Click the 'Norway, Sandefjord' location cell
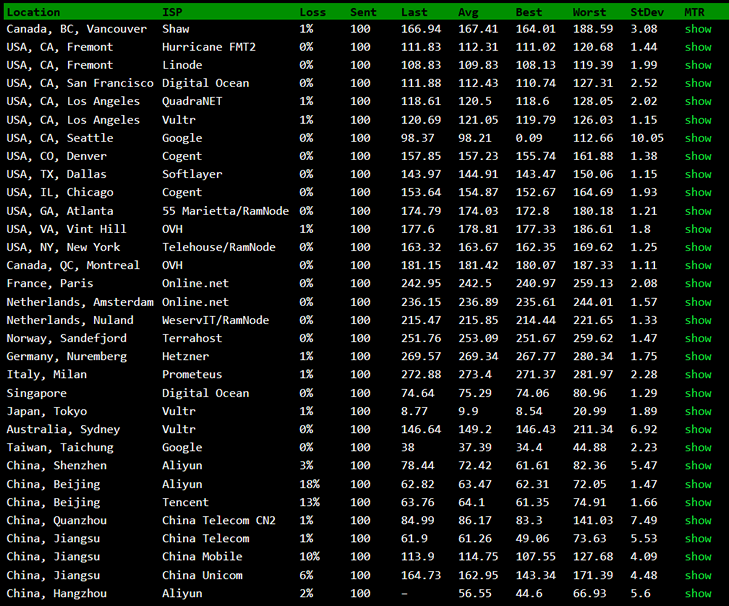Image resolution: width=729 pixels, height=606 pixels. click(x=66, y=338)
